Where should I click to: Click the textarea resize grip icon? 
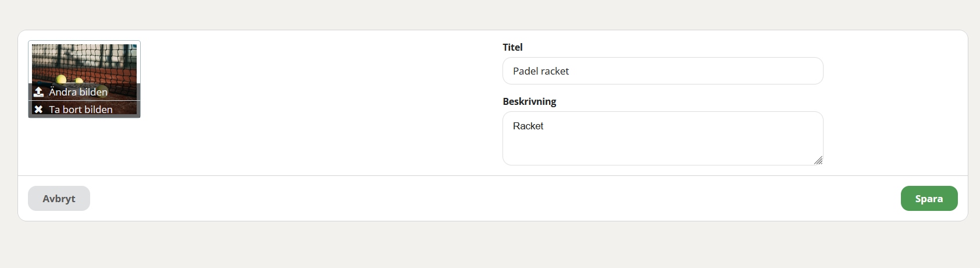click(x=818, y=160)
